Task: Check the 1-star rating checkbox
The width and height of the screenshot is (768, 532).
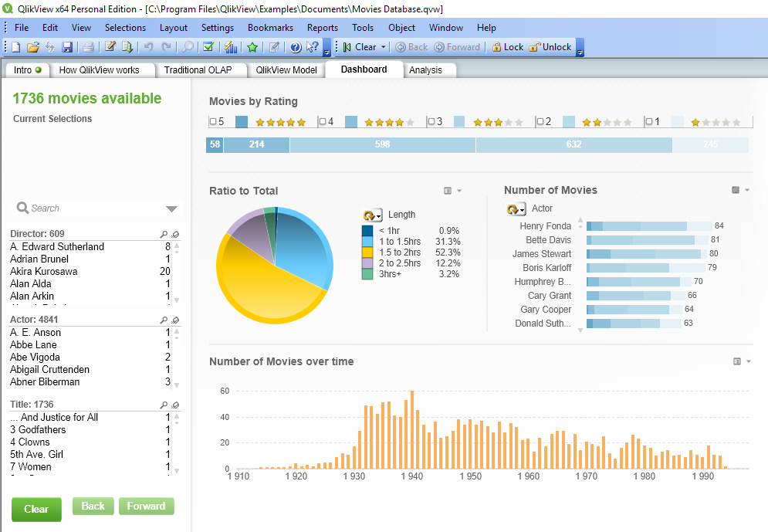Action: pos(649,121)
